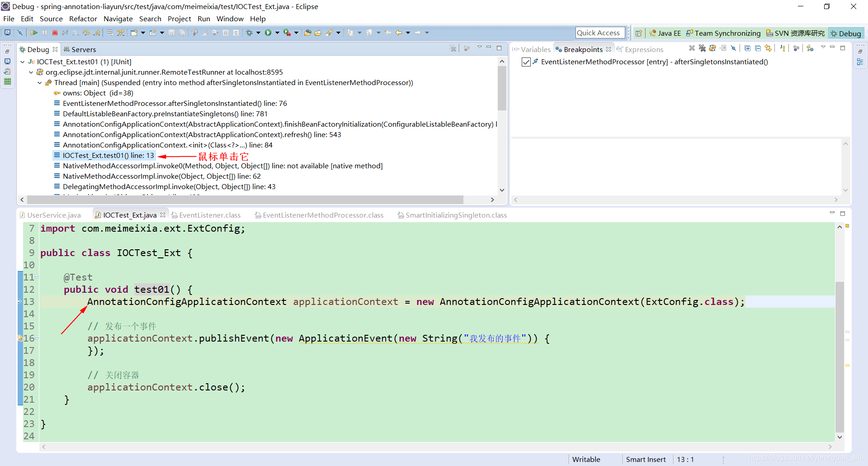Open the Debug launch dropdown arrow
Screen dimensions: 868x466
coord(259,33)
